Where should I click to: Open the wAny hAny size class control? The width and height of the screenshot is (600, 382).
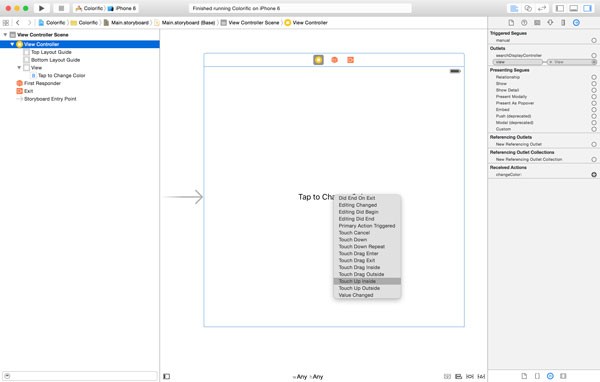click(x=308, y=377)
